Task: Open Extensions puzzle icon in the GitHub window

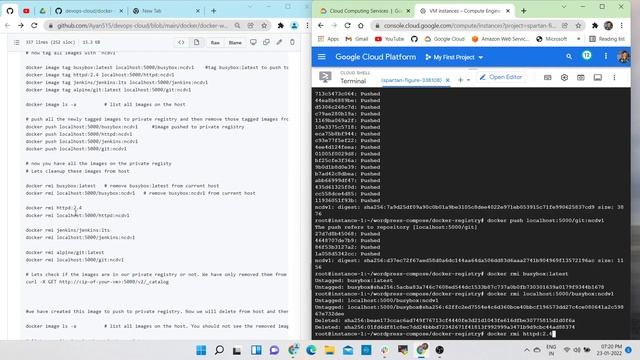Action: click(x=280, y=25)
